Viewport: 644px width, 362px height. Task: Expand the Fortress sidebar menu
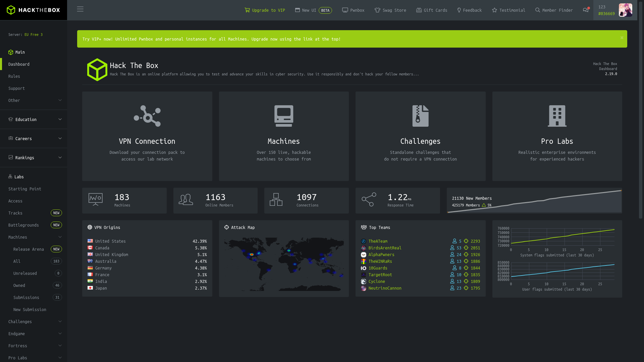(34, 346)
